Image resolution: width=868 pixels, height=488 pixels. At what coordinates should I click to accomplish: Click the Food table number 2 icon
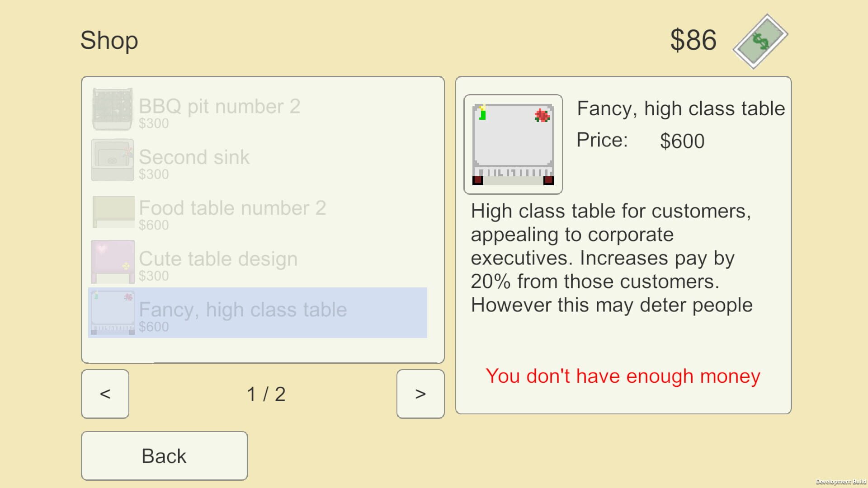(113, 211)
